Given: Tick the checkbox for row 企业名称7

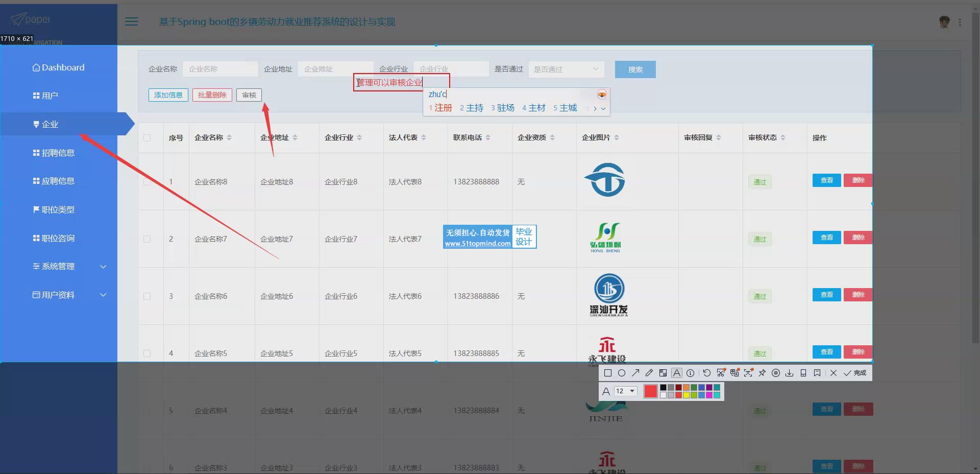Looking at the screenshot, I should [147, 239].
